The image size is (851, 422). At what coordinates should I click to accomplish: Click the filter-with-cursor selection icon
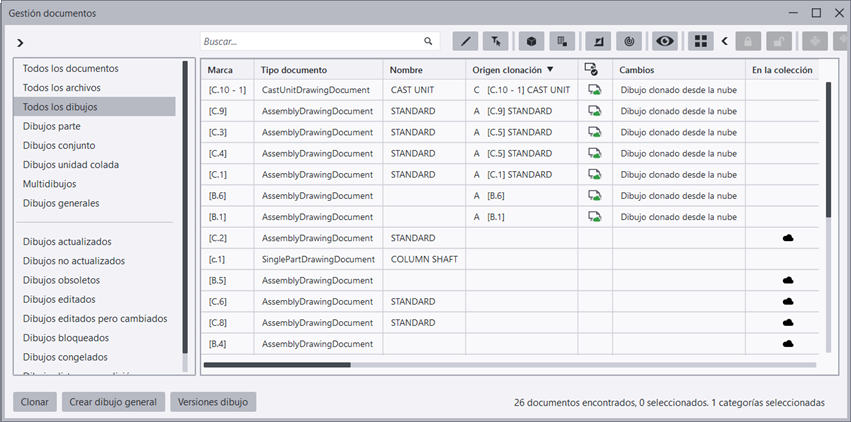tap(496, 42)
